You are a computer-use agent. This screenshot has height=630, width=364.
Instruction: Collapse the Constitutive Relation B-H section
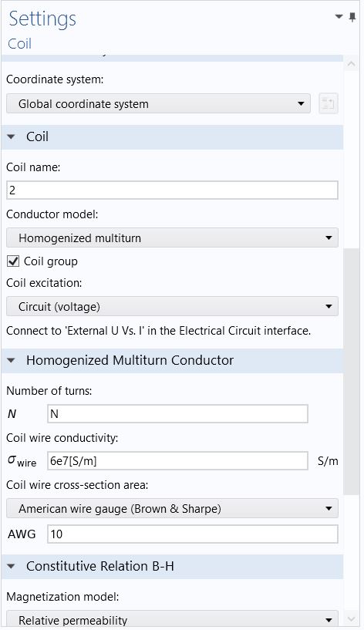(x=12, y=566)
